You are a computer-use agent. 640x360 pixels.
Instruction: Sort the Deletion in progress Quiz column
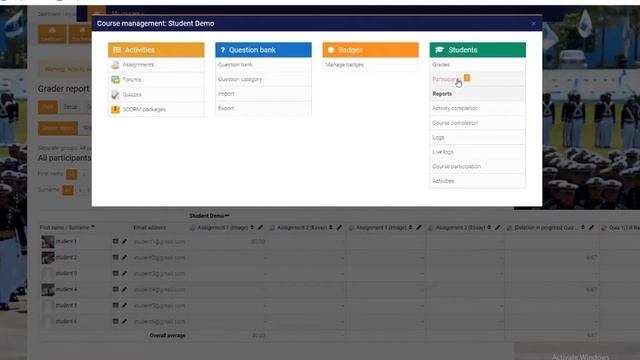click(582, 227)
